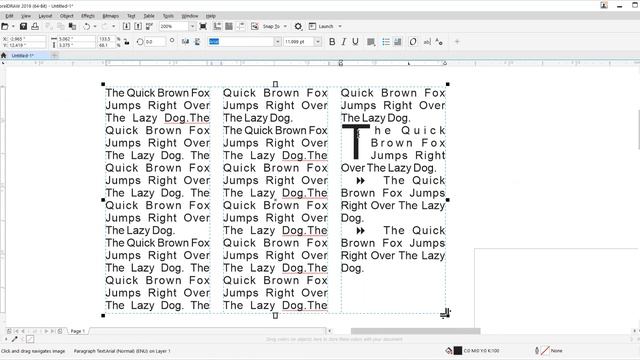Expand the Snap To dropdown

(285, 27)
